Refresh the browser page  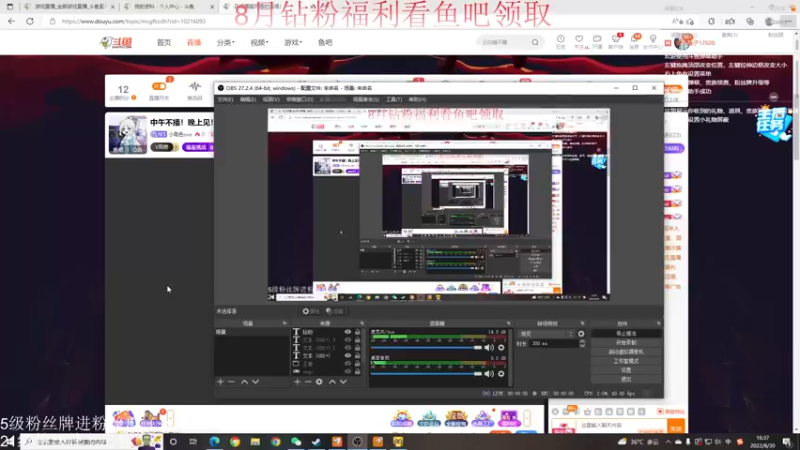click(30, 21)
